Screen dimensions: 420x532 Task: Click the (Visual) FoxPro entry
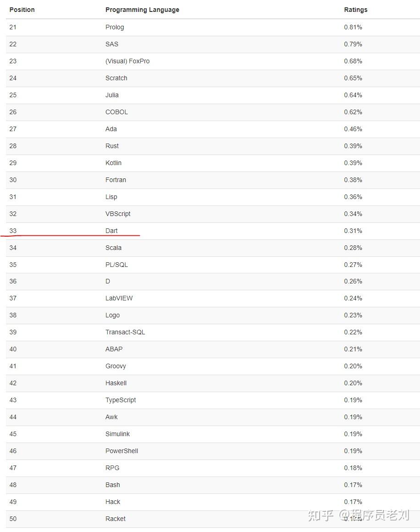tap(127, 61)
